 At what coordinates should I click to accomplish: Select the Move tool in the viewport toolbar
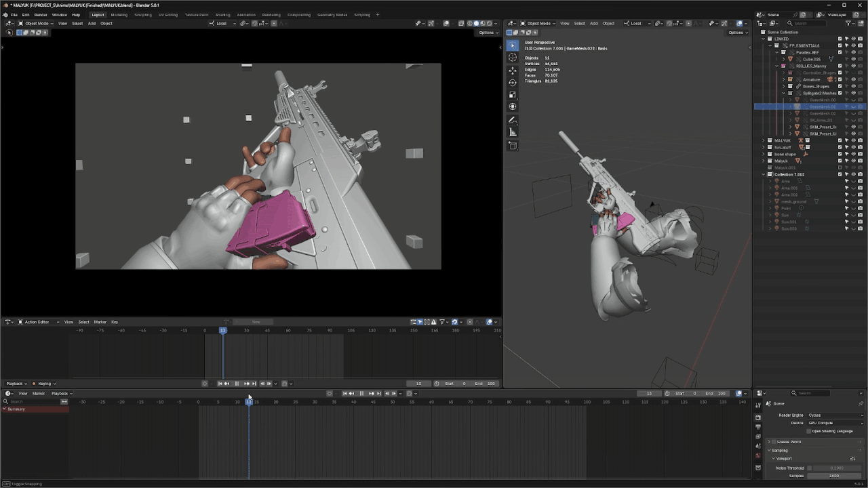[x=513, y=70]
